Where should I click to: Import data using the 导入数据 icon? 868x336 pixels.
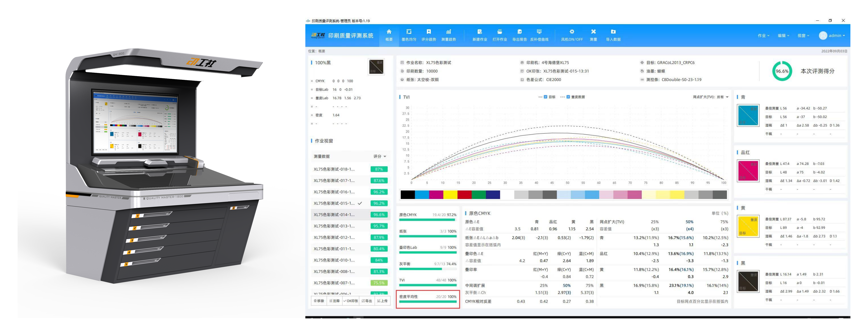pyautogui.click(x=613, y=32)
